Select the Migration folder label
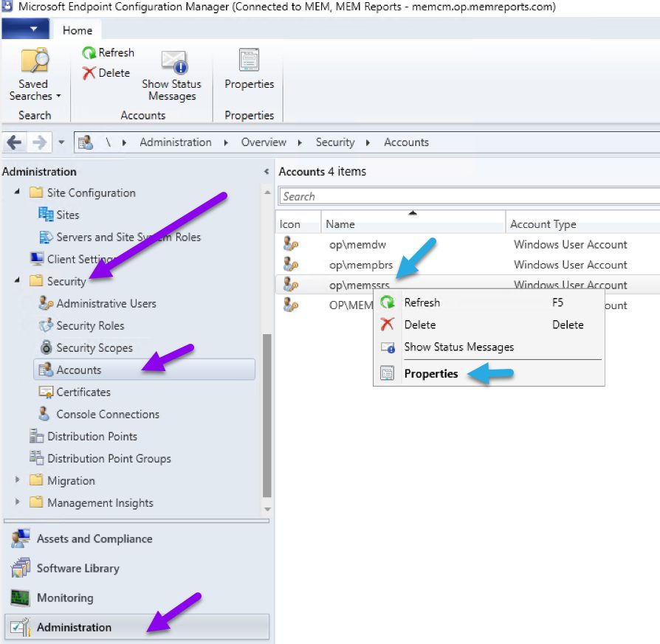The width and height of the screenshot is (660, 644). (x=71, y=480)
